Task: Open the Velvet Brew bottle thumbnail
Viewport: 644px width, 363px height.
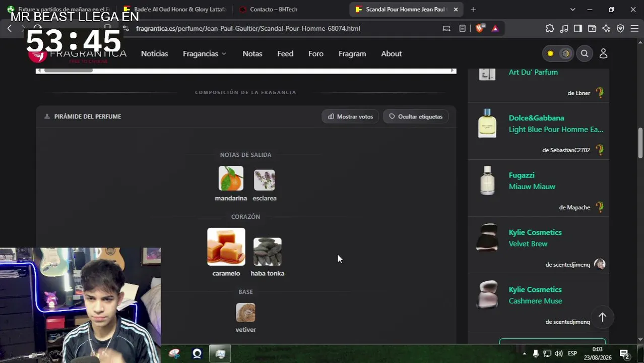Action: pos(487,237)
